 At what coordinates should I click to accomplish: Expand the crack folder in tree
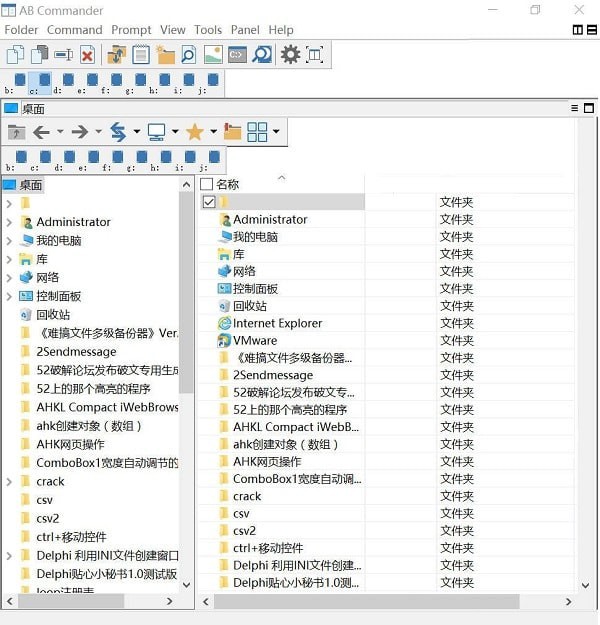(x=9, y=481)
